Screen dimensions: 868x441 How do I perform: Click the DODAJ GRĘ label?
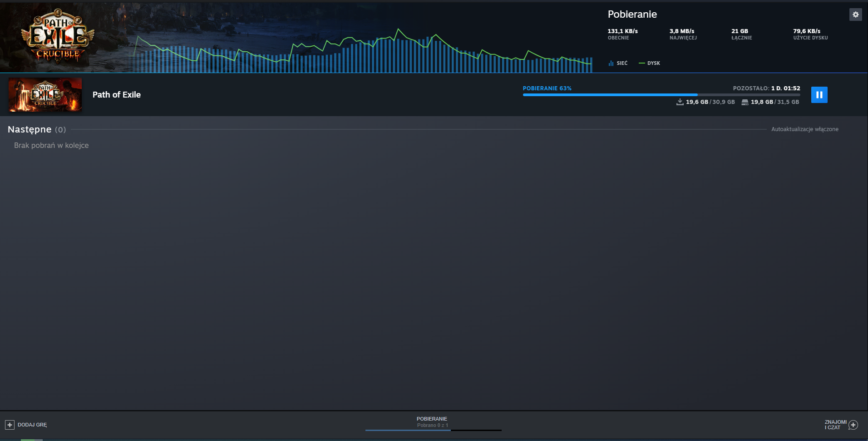click(x=32, y=425)
